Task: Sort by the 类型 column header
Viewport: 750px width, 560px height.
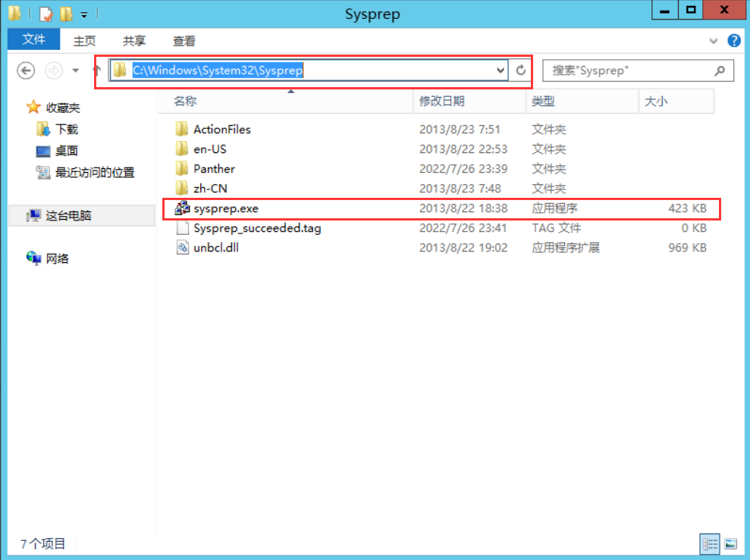Action: click(x=544, y=101)
